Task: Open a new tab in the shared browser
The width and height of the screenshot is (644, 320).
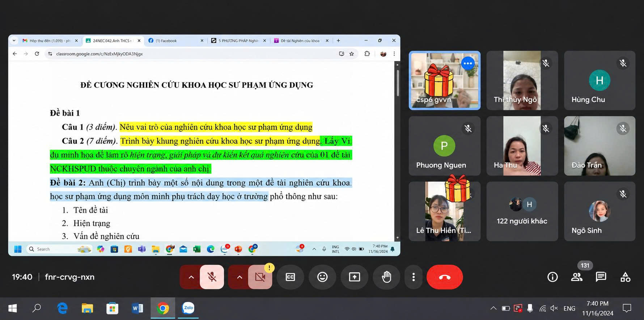Action: coord(338,41)
